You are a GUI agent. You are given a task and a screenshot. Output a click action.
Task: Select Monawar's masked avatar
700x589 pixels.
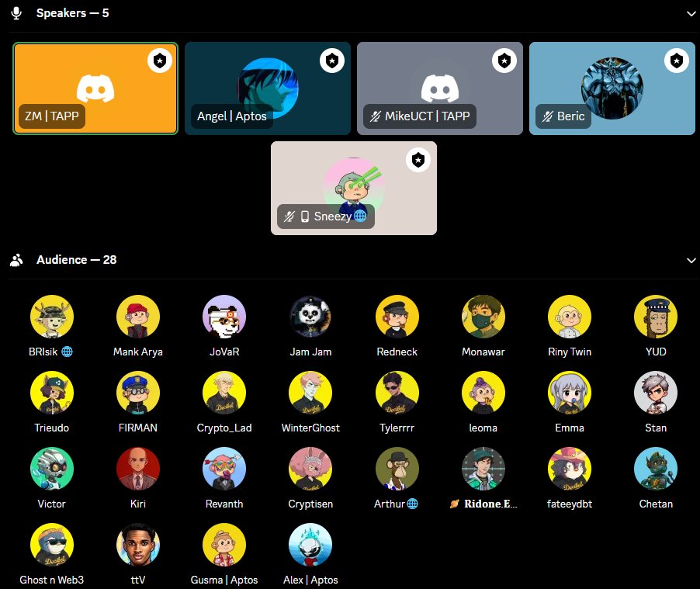[x=483, y=317]
